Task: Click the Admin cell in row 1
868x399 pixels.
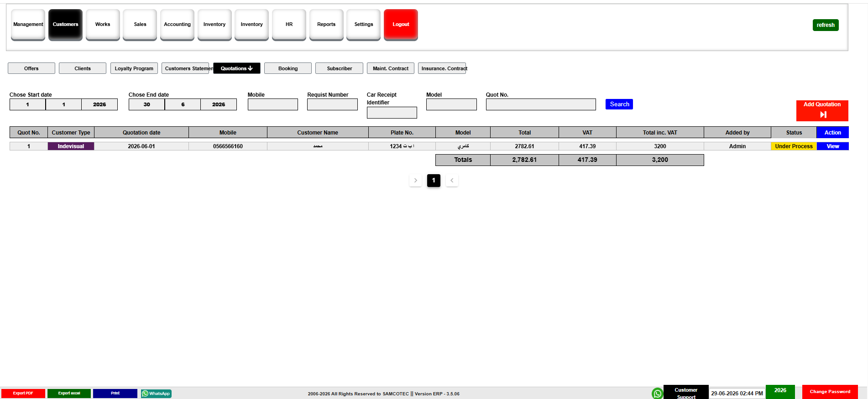Action: 737,146
